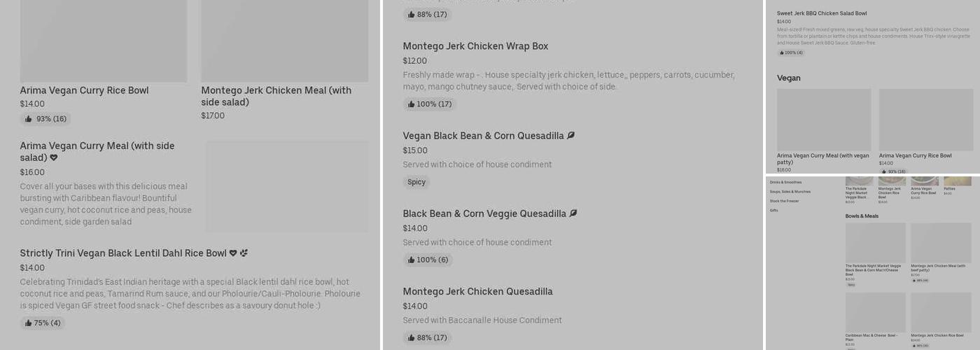Screen dimensions: 980x350
Task: Click thumbs-up 75% rating on Lentil Dahl Bowl
Action: 42,323
